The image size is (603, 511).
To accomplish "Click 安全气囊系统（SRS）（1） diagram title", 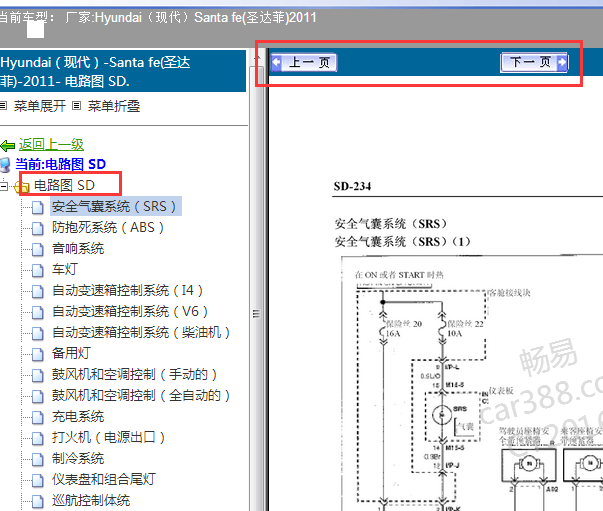I will point(402,242).
